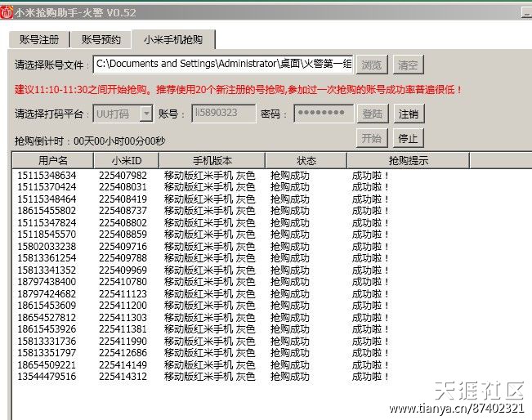The height and width of the screenshot is (420, 532).
Task: Sort by the 抢购提示 column header
Action: [x=408, y=160]
